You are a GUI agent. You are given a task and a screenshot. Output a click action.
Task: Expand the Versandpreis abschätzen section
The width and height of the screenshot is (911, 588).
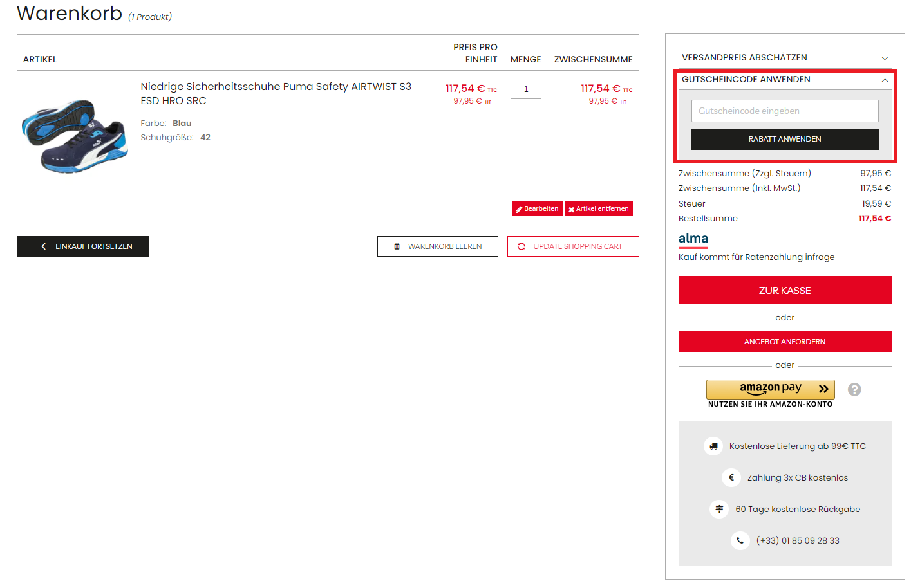point(785,58)
